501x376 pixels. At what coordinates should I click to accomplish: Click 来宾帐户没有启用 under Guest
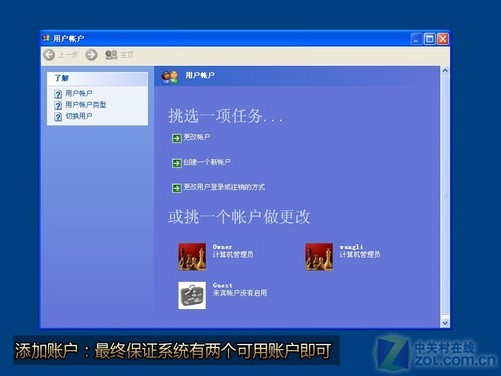point(240,293)
